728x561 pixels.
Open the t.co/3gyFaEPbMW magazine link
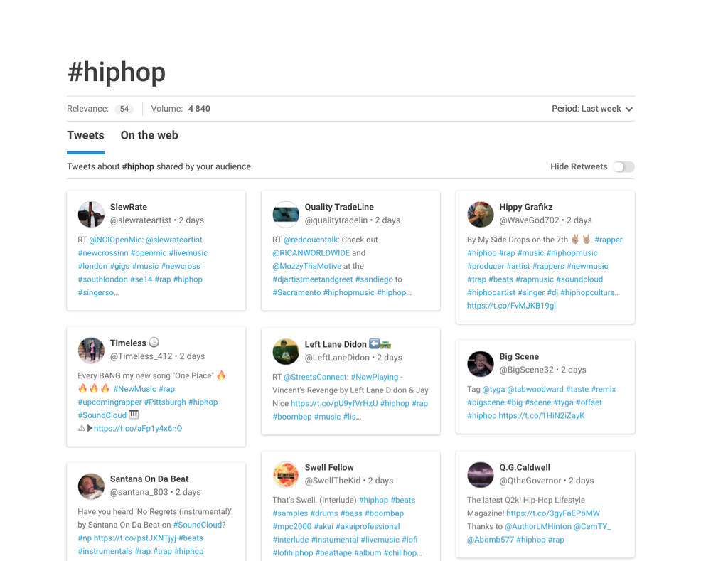552,513
